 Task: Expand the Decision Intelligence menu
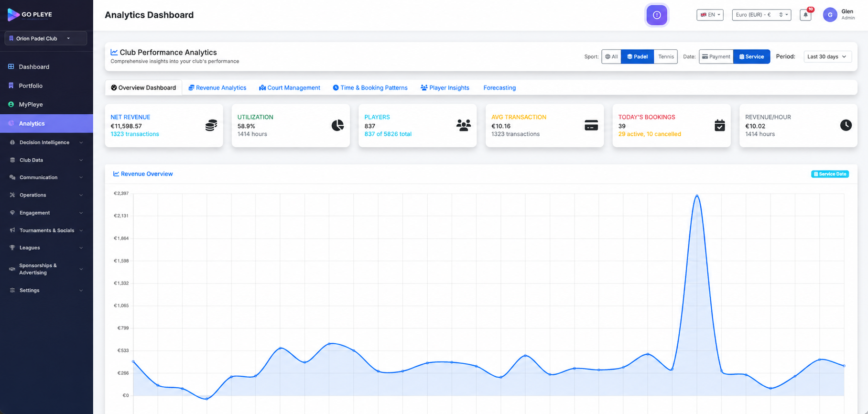coord(46,142)
